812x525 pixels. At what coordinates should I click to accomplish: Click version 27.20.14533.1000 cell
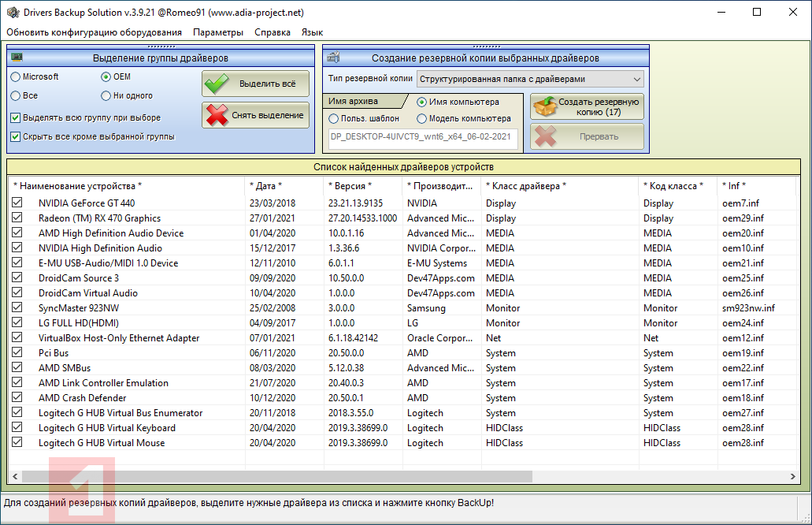[362, 218]
